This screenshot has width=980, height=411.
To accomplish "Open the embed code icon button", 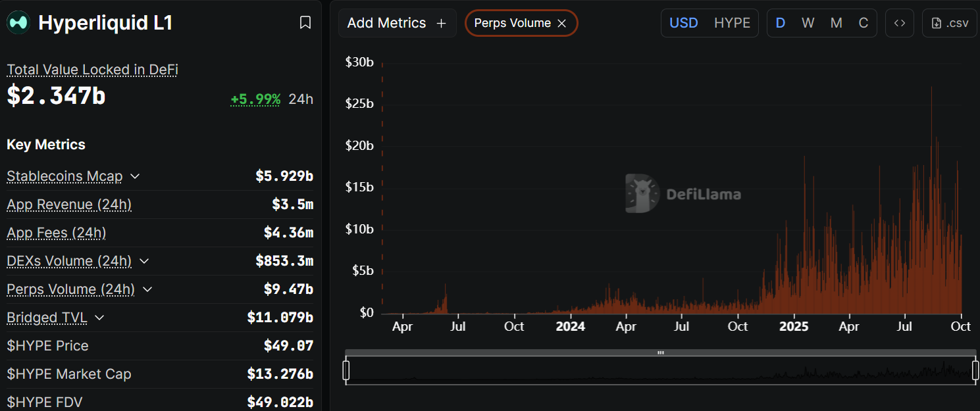I will [x=900, y=23].
